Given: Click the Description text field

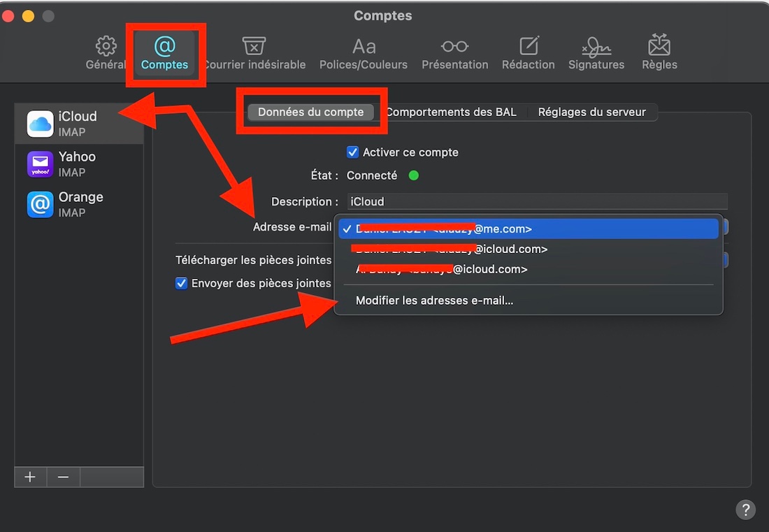Looking at the screenshot, I should point(537,201).
